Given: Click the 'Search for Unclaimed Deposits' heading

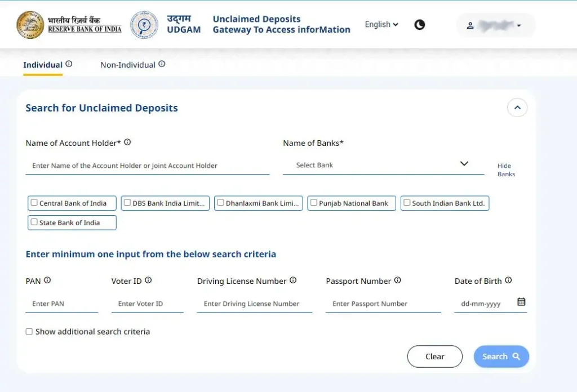Looking at the screenshot, I should pyautogui.click(x=101, y=108).
